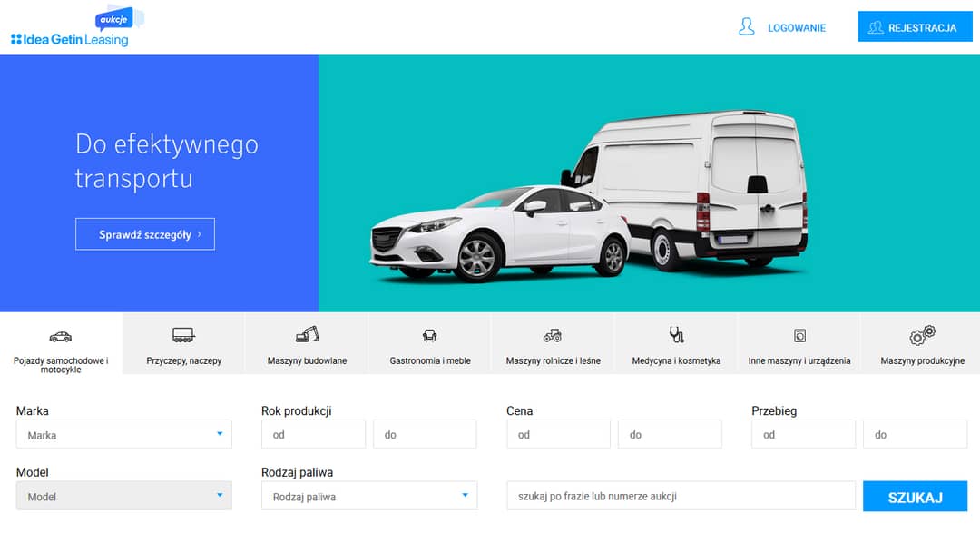Open the excavator icon for Maszyny budowlane
The height and width of the screenshot is (543, 980).
(x=307, y=334)
